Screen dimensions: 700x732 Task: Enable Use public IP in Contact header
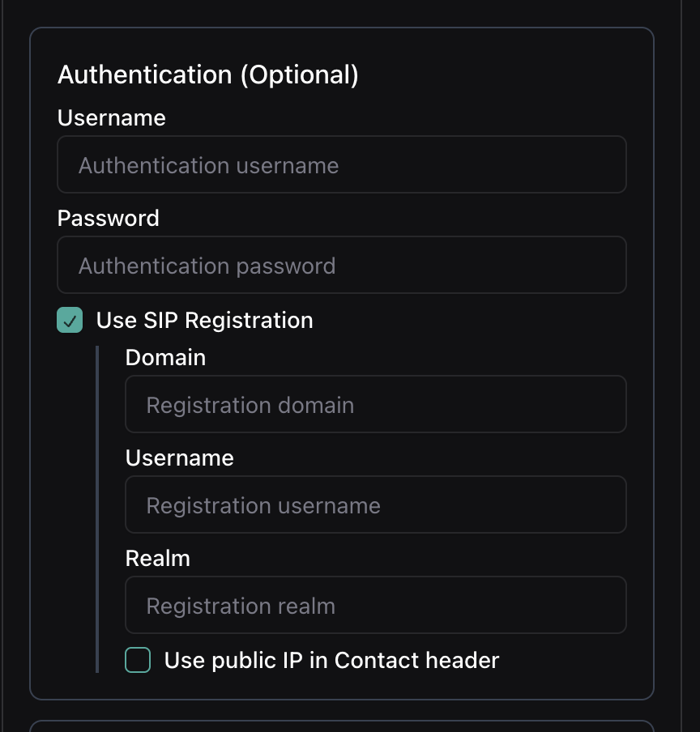[138, 661]
